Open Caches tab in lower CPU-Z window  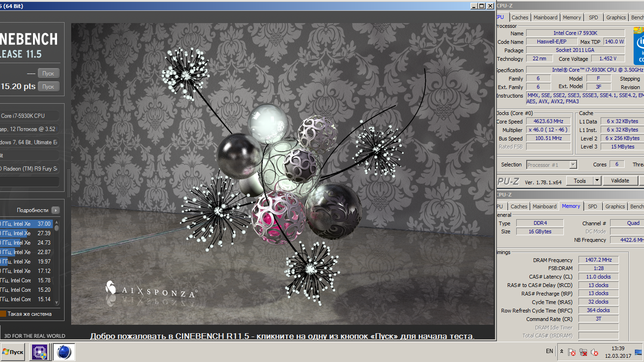[519, 206]
